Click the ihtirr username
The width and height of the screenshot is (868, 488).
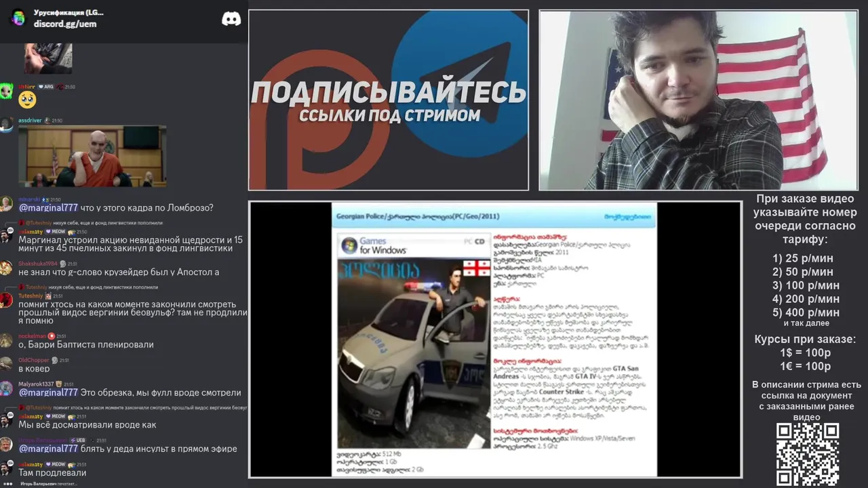click(x=26, y=87)
